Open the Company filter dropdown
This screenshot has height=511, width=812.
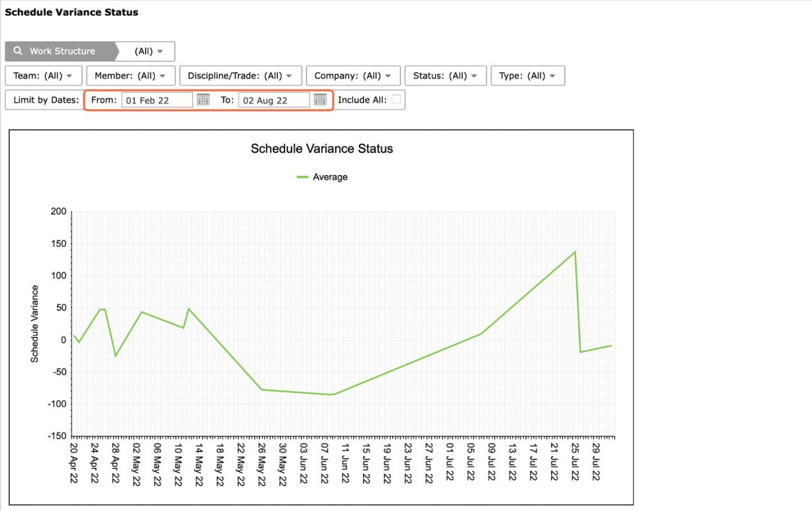pos(353,76)
